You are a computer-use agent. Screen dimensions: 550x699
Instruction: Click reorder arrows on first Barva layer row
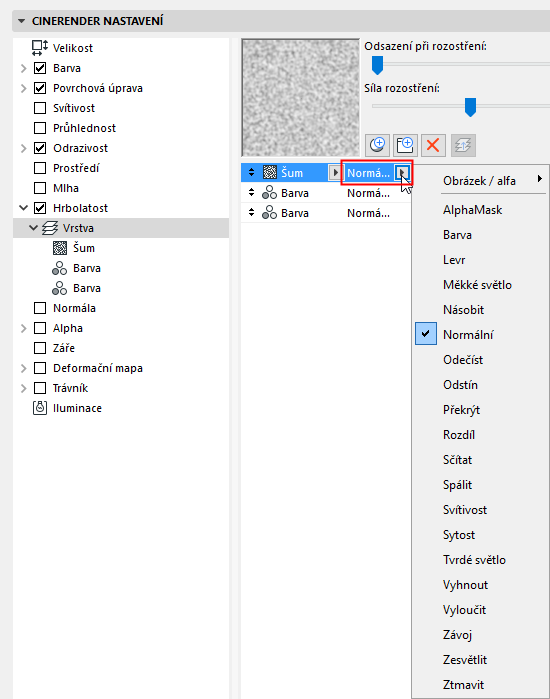coord(251,193)
